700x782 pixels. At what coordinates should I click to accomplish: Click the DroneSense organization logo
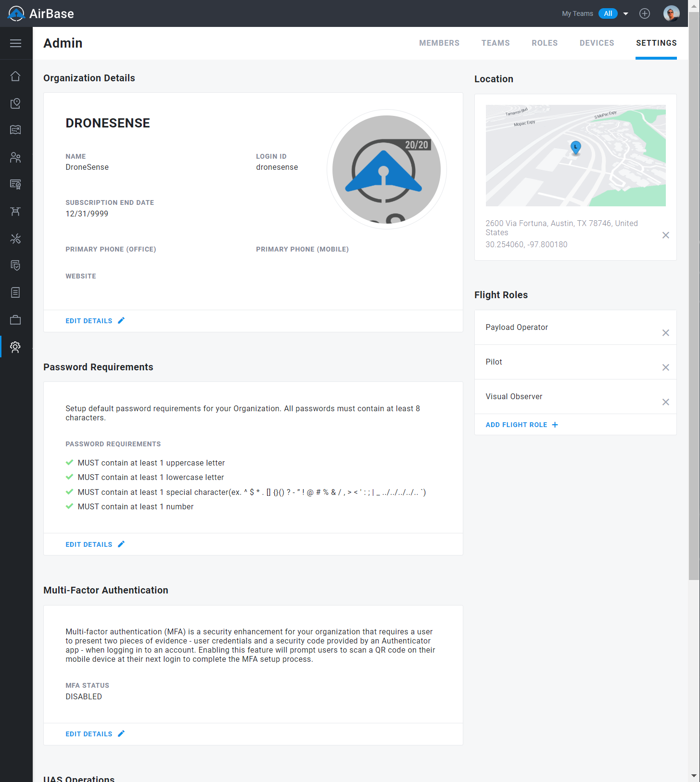click(x=387, y=169)
